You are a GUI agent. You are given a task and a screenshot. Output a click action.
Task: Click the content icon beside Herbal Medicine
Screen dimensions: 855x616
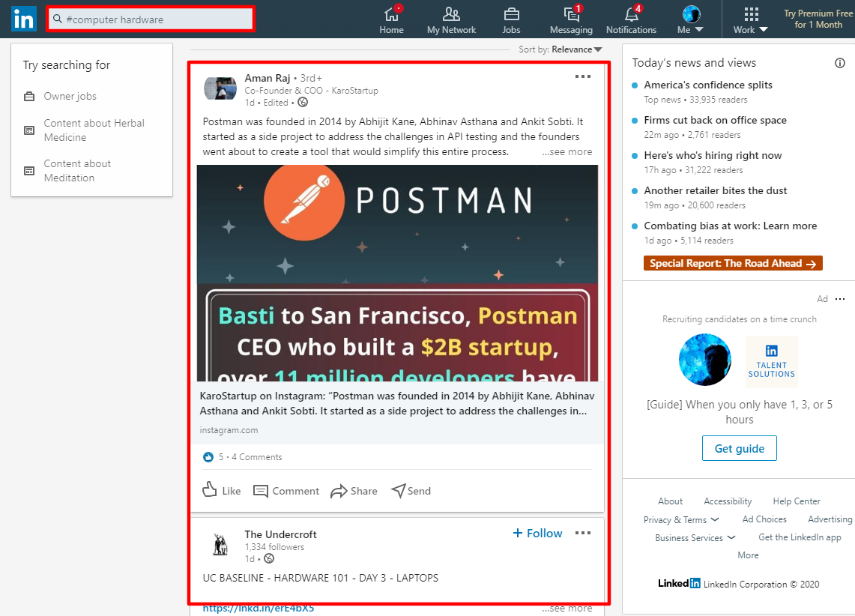(29, 130)
